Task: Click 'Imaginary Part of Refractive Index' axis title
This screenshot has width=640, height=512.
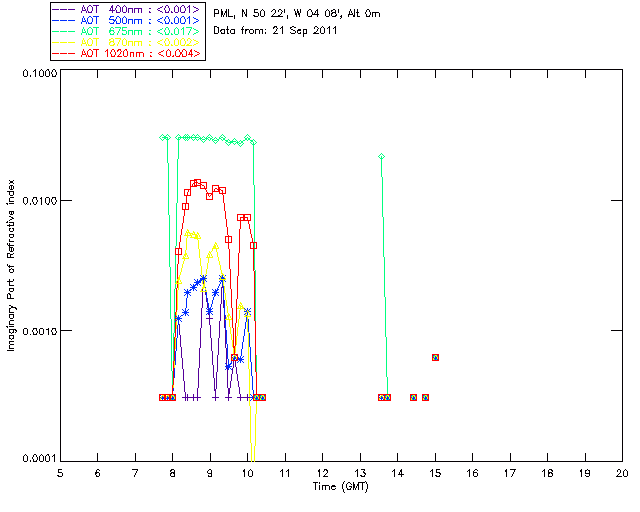Action: point(11,265)
